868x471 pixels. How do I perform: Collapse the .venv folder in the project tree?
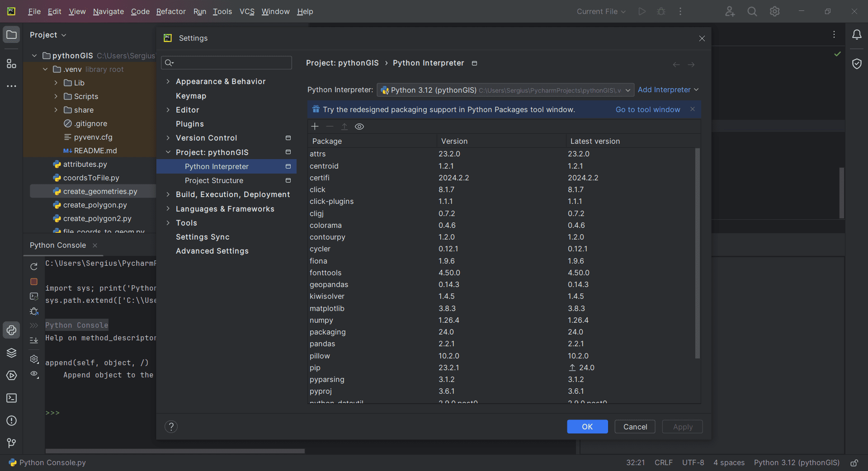(45, 69)
